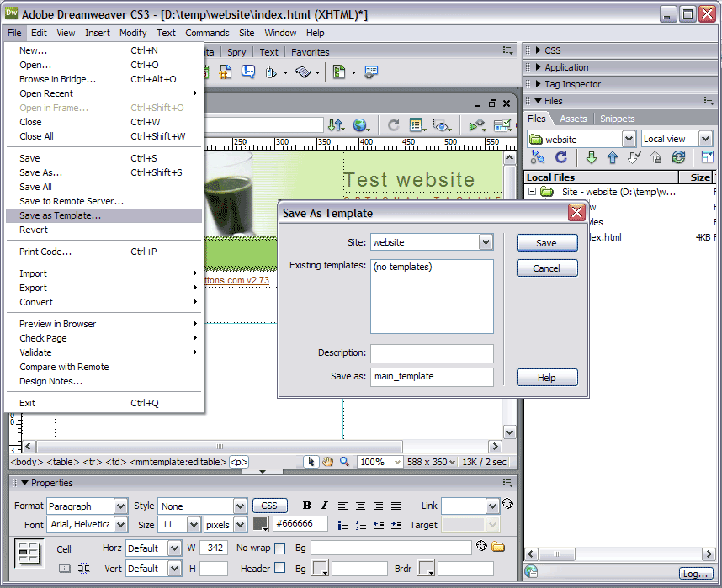Justify text in Properties panel

point(396,506)
